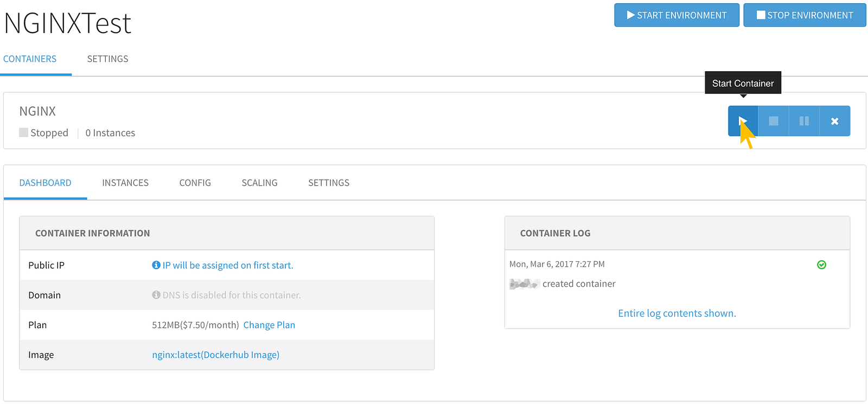Click the Entire log contents shown link
868x404 pixels.
(x=677, y=313)
